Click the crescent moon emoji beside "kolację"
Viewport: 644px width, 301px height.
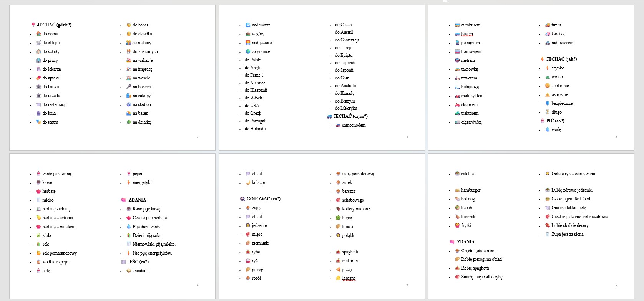[248, 182]
